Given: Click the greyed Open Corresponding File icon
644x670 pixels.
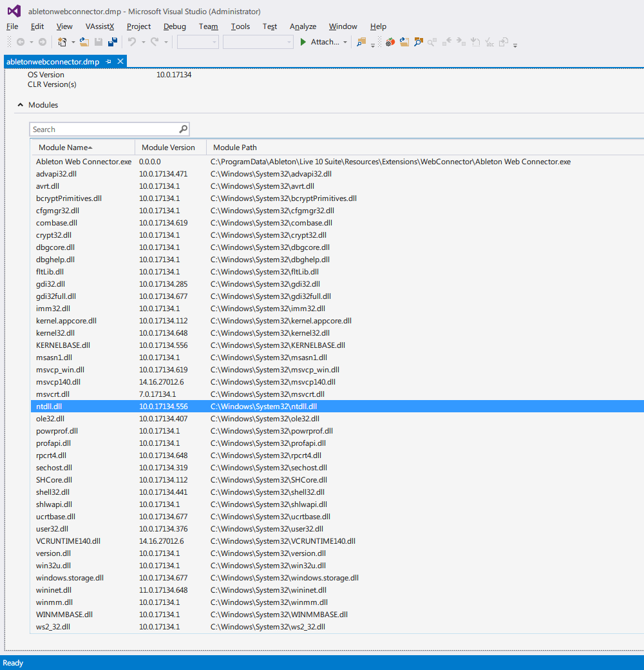Looking at the screenshot, I should [x=504, y=42].
